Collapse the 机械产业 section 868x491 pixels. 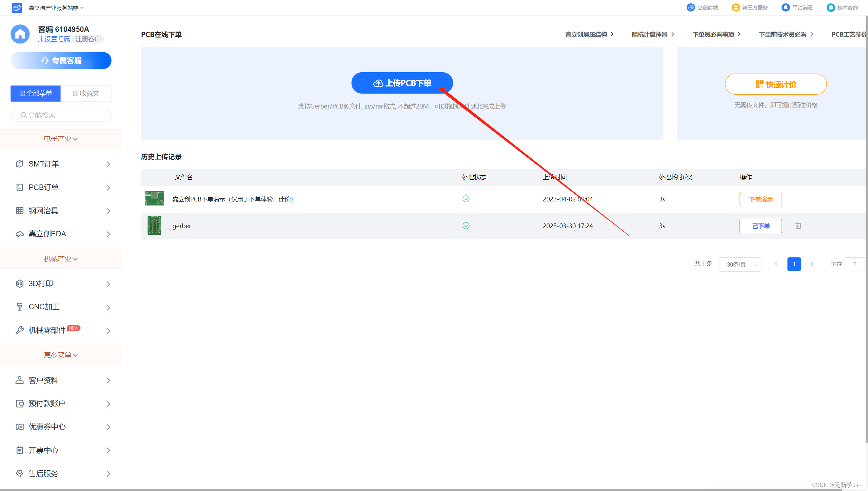coord(61,259)
